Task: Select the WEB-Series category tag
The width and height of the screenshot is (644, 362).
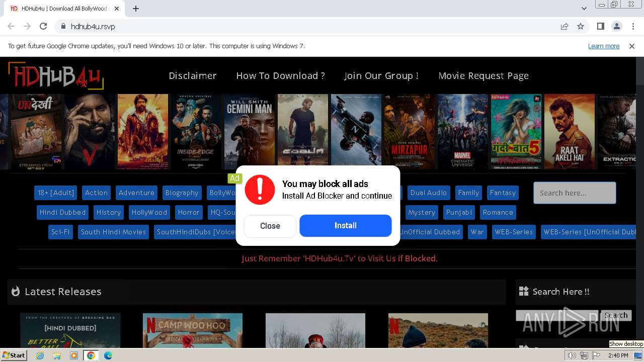Action: point(513,232)
